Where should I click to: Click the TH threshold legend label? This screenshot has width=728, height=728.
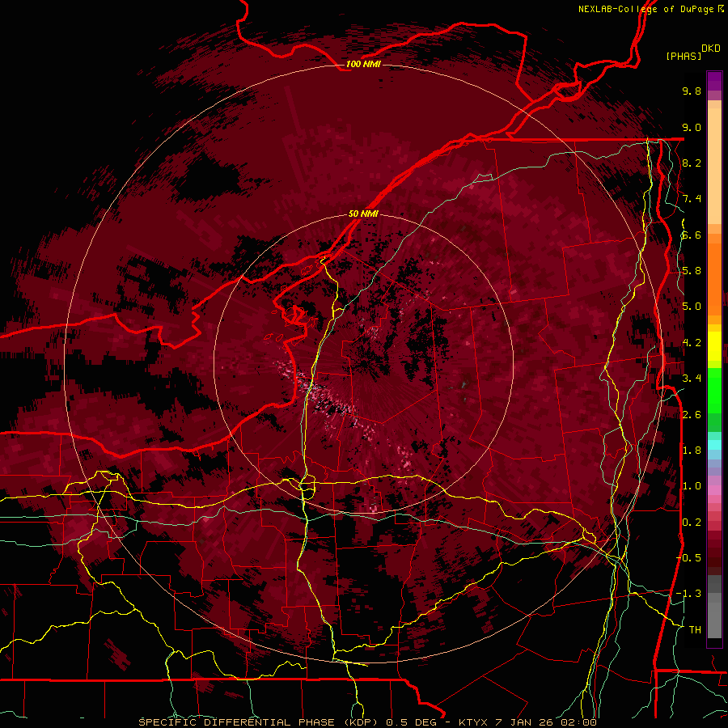click(695, 630)
